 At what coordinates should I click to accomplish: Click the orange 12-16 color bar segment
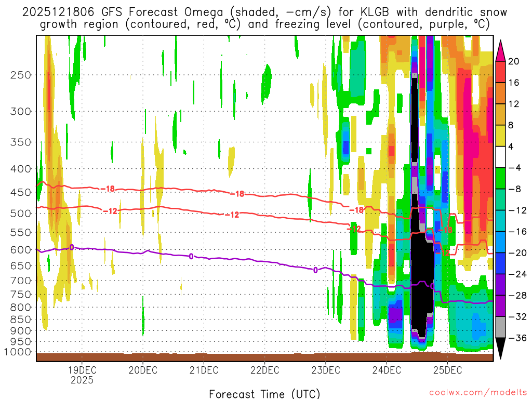pyautogui.click(x=500, y=93)
